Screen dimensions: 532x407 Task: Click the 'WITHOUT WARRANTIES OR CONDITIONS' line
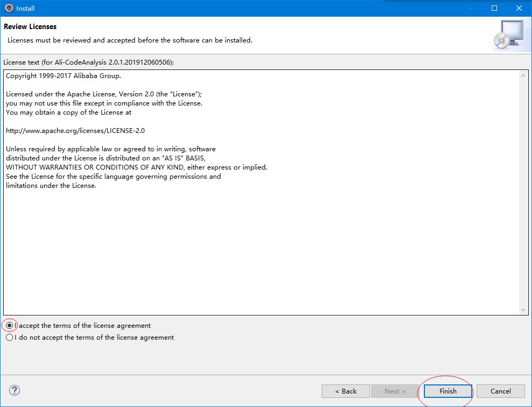(137, 167)
